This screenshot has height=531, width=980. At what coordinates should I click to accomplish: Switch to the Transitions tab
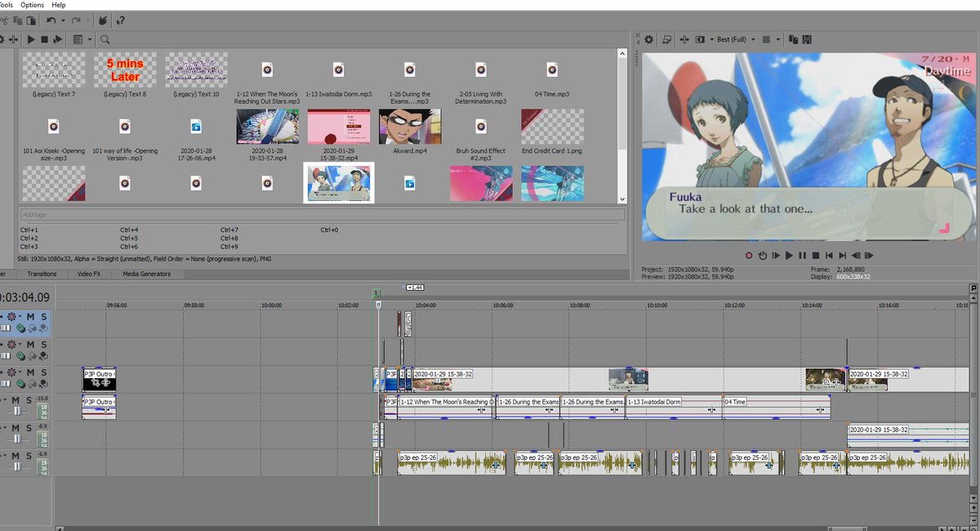(42, 274)
